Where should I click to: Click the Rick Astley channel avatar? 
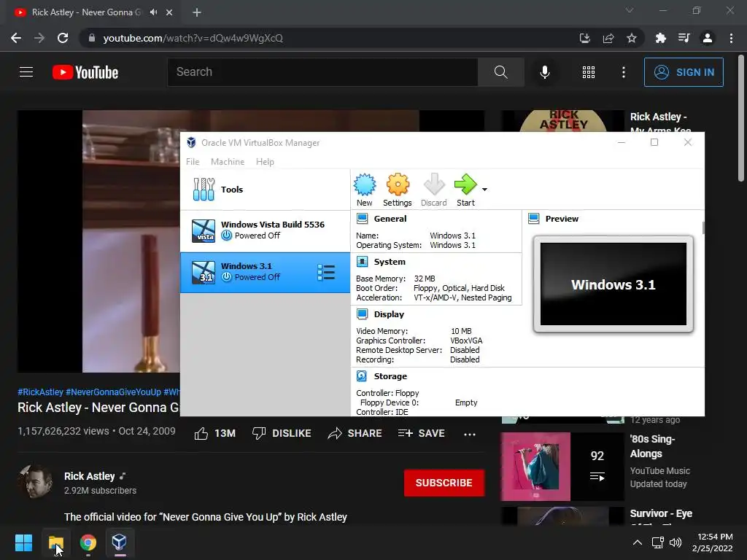coord(35,481)
